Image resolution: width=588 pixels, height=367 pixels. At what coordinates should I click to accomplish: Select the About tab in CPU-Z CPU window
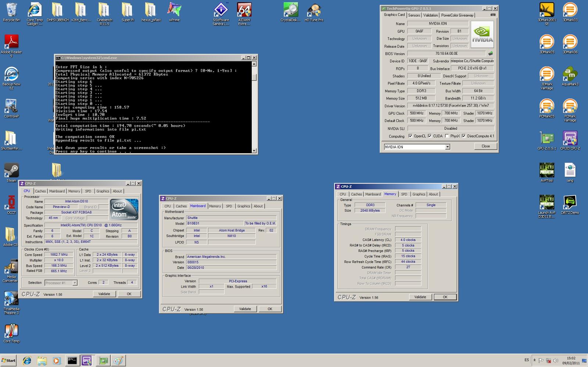point(117,191)
